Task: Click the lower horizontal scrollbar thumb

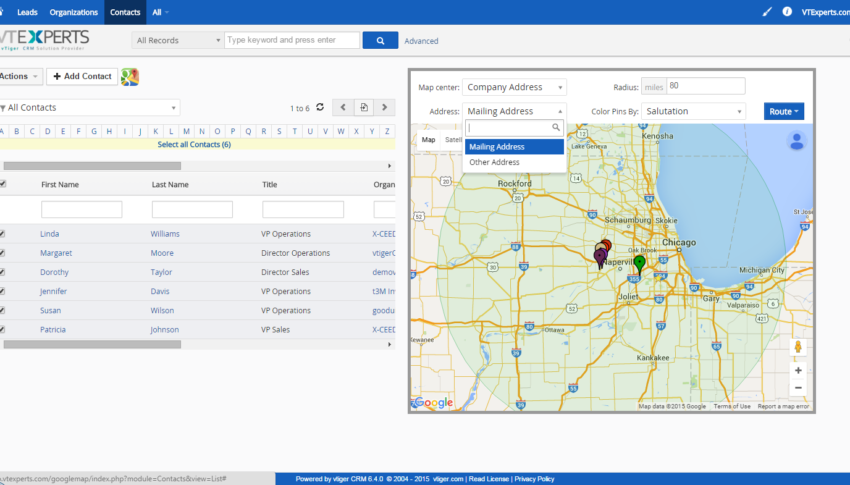Action: pos(92,345)
